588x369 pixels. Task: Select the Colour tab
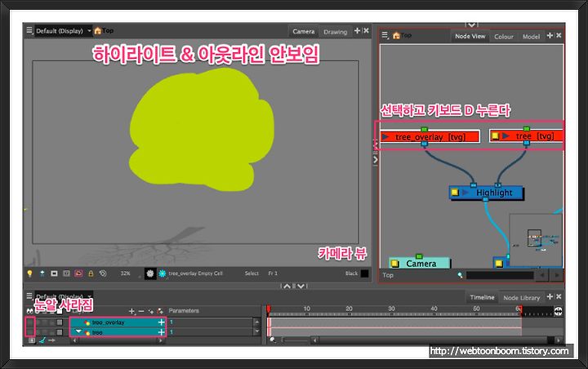click(504, 37)
